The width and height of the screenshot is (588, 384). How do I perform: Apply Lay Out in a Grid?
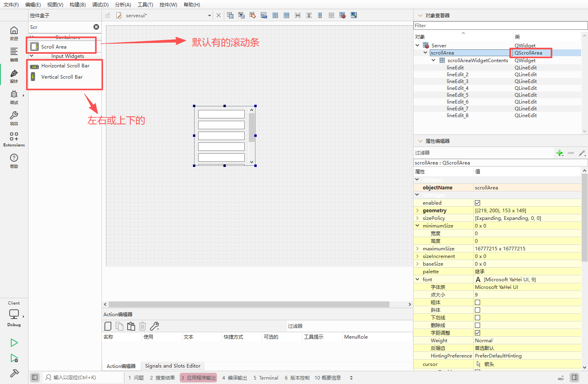point(331,15)
